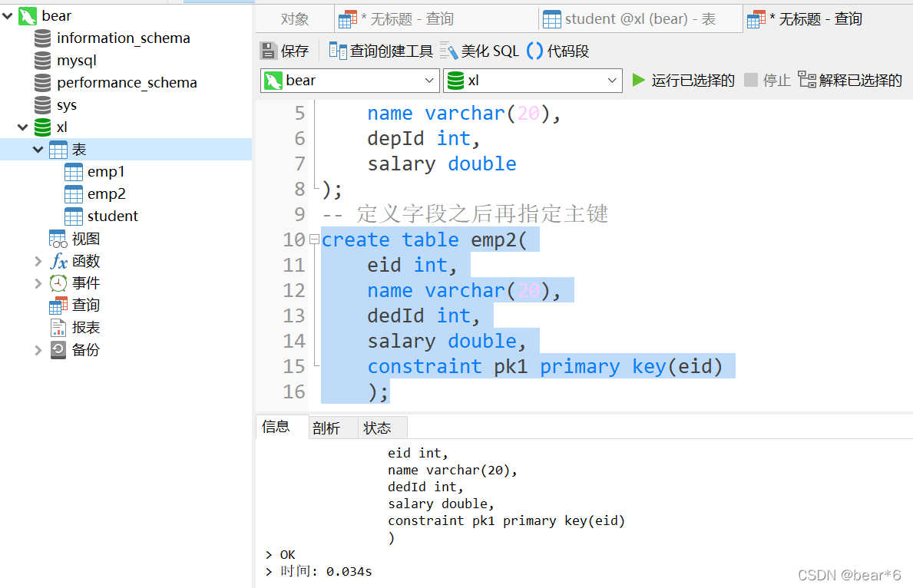This screenshot has height=588, width=913.
Task: Collapse the bear connection node
Action: point(8,16)
